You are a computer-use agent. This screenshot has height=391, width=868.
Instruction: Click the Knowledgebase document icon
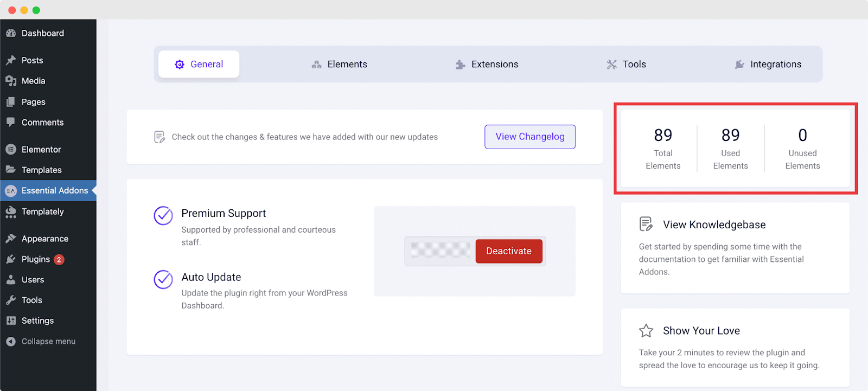646,224
